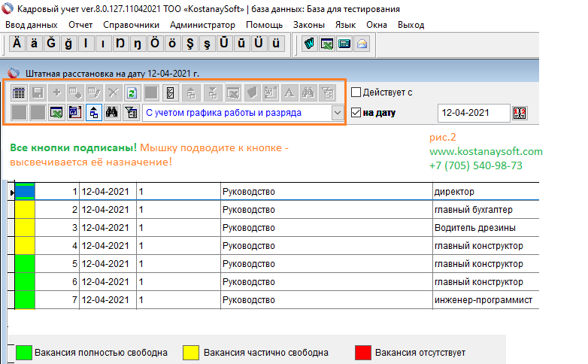Insert lowercase ū with macron
Screen dimensions: 588x364
pos(241,44)
